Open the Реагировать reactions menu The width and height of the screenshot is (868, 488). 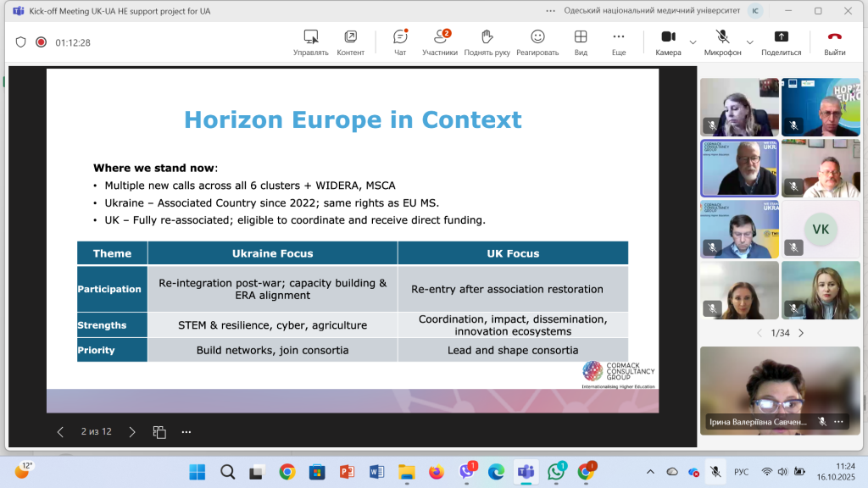(x=537, y=42)
